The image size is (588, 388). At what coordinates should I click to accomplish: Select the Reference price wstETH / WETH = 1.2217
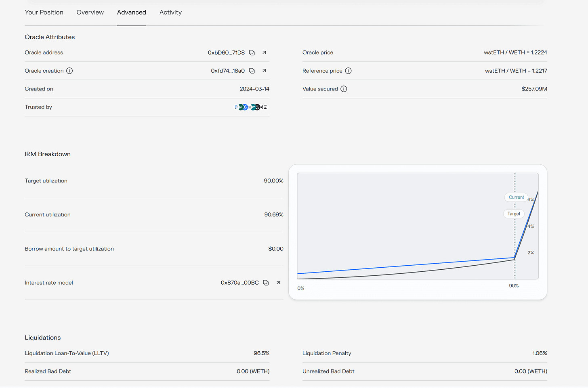516,71
